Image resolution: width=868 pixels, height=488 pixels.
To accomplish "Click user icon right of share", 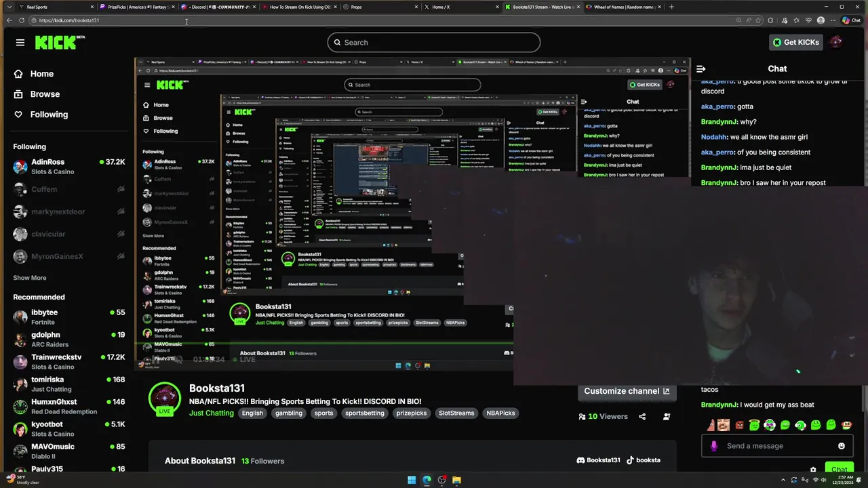I will (667, 416).
